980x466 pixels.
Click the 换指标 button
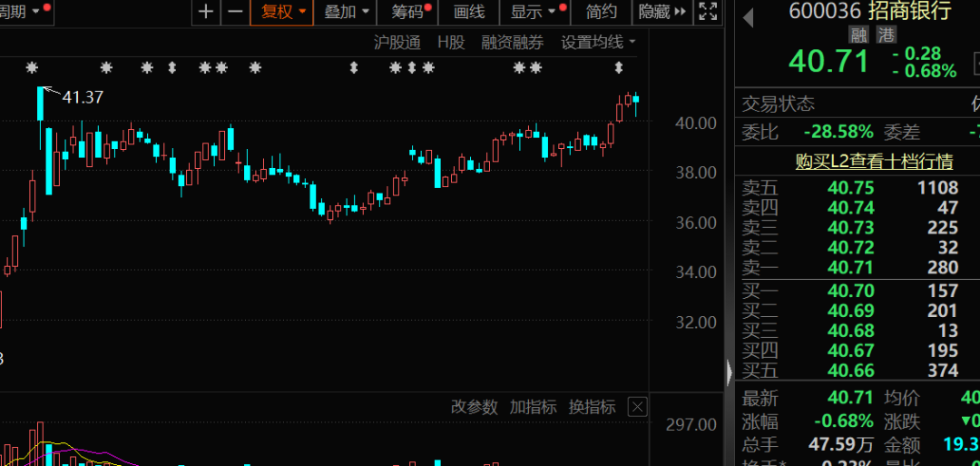pyautogui.click(x=592, y=407)
